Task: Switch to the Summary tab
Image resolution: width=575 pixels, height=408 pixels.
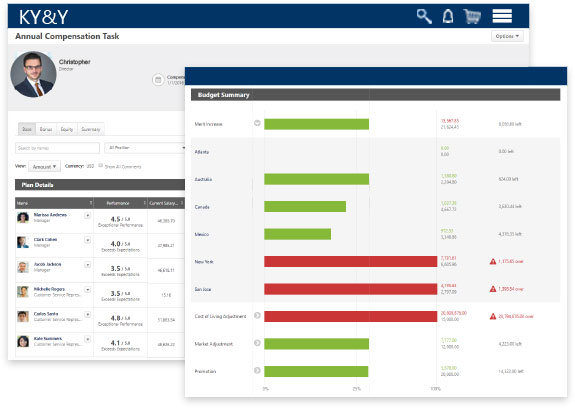Action: coord(91,129)
